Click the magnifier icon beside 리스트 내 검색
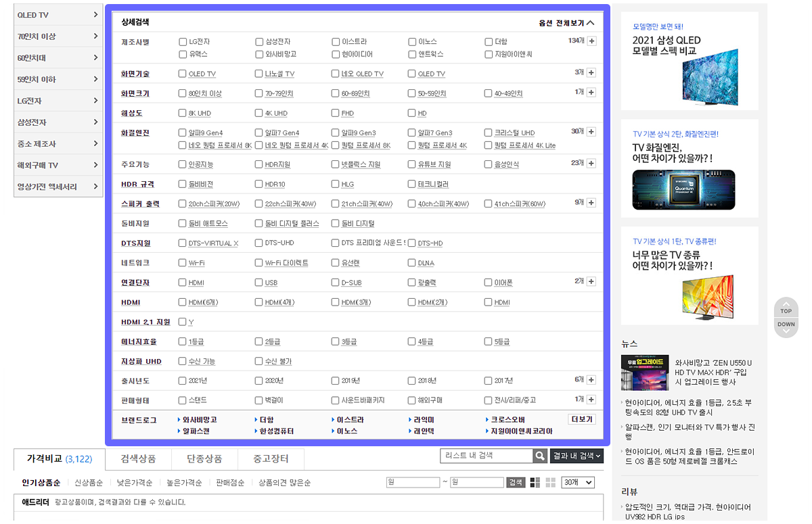Viewport: 812px width, 524px height. (x=540, y=456)
